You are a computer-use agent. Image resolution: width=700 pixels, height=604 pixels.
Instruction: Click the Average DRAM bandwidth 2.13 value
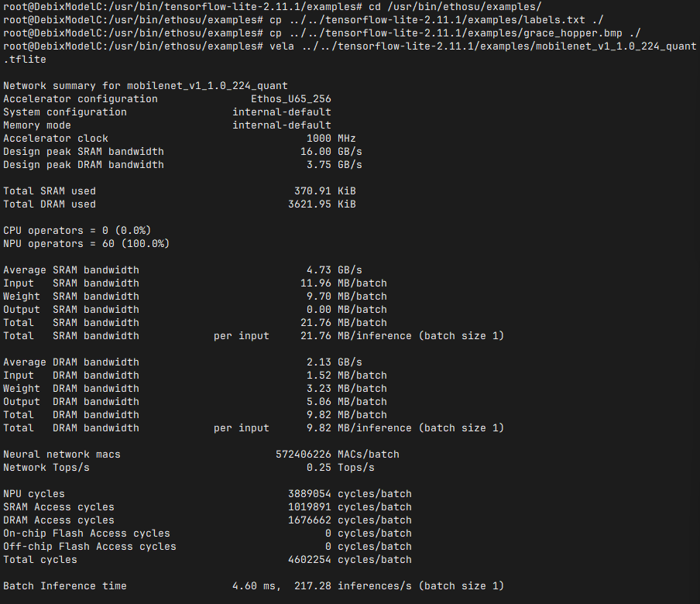(x=319, y=362)
